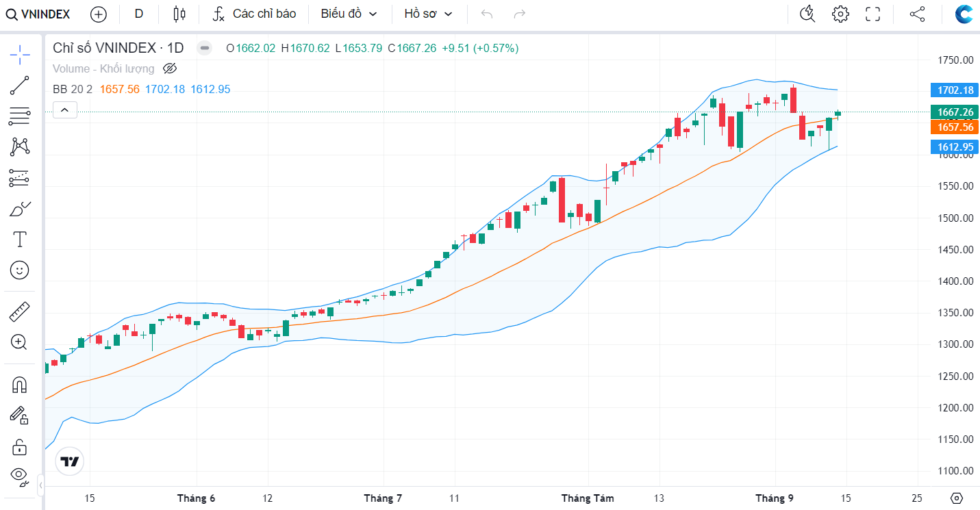Change the D daily timeframe interval
The image size is (980, 510).
point(139,14)
